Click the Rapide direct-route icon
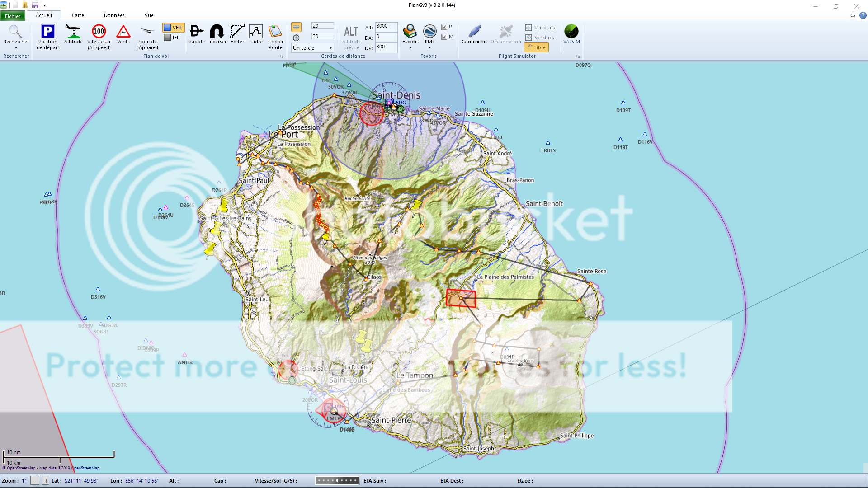Screen dimensions: 868x488 click(197, 32)
